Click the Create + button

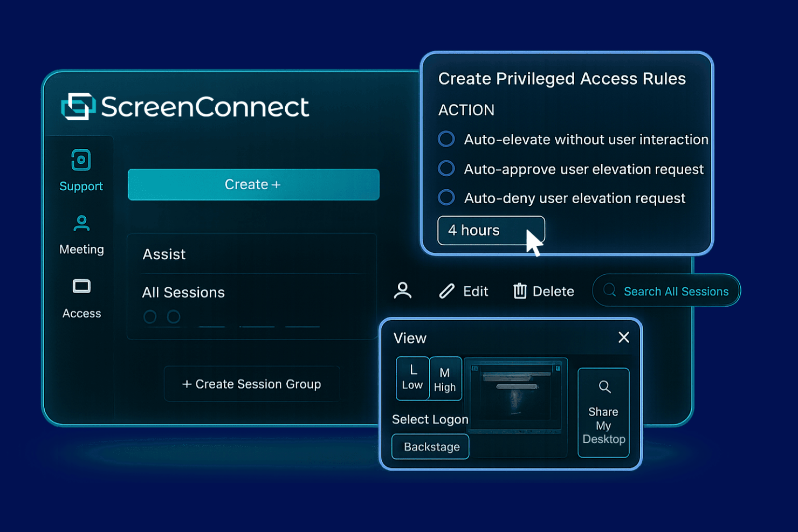253,184
